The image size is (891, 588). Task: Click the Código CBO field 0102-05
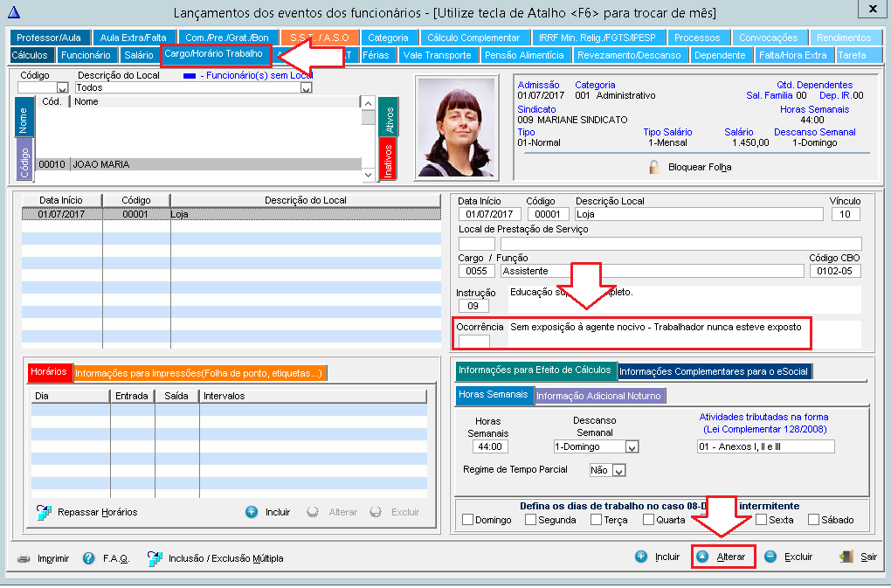835,271
